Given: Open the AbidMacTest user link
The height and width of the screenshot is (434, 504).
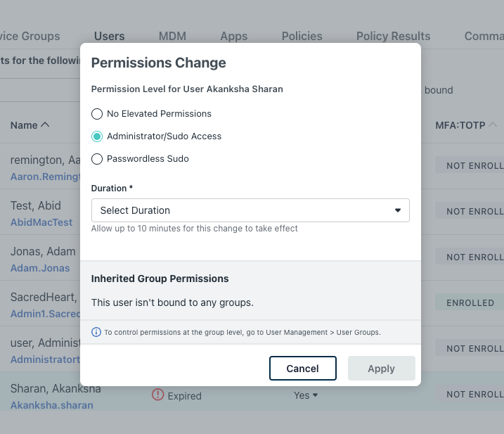Looking at the screenshot, I should pyautogui.click(x=41, y=222).
